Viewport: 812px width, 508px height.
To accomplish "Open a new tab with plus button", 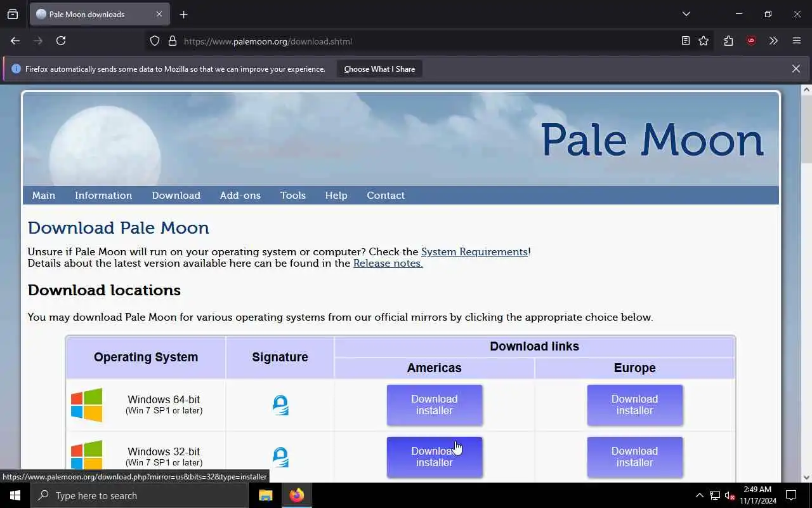I will click(x=183, y=14).
